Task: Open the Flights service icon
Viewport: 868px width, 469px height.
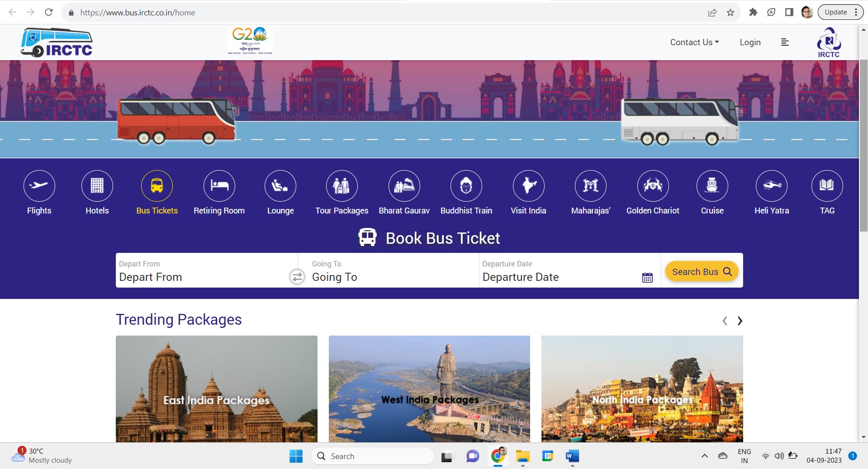Action: pyautogui.click(x=39, y=185)
